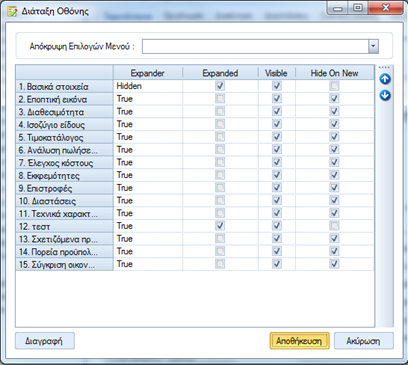The height and width of the screenshot is (365, 408).
Task: Select row header 7. Έλεγχος κόστους
Action: [64, 163]
